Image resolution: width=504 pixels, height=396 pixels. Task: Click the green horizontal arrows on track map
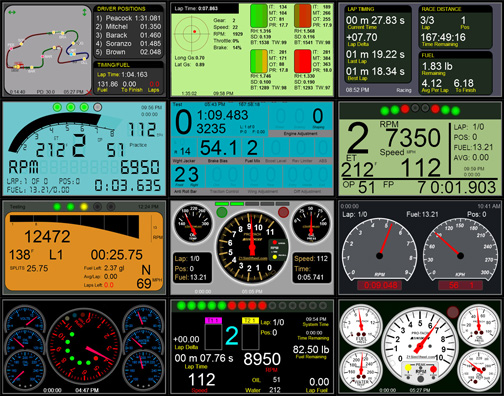[x=12, y=12]
